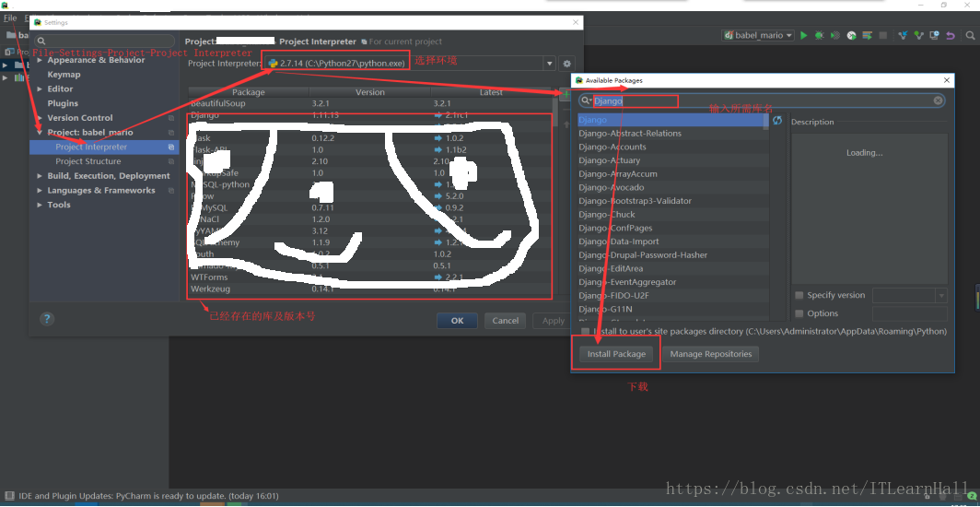980x507 pixels.
Task: Reload the available packages list icon
Action: [x=776, y=120]
